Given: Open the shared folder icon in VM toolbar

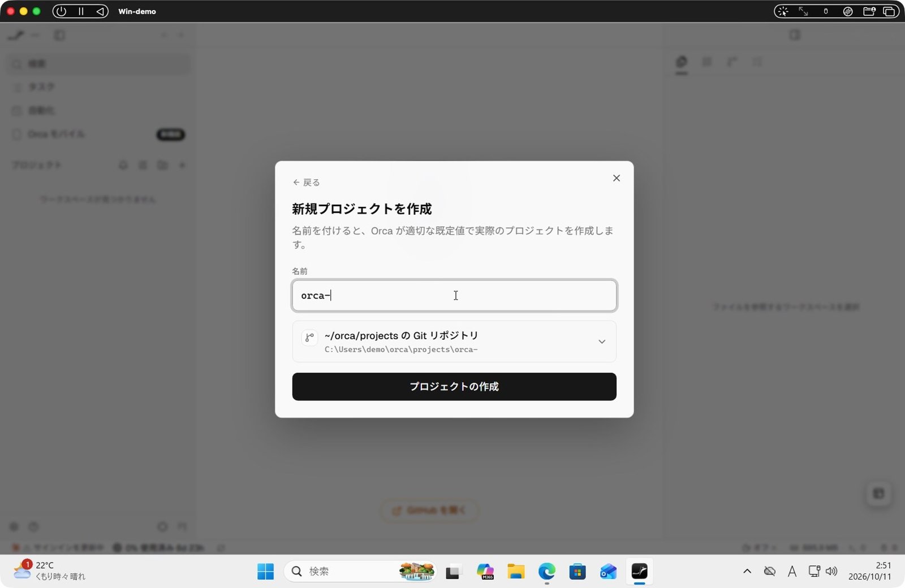Looking at the screenshot, I should [869, 11].
